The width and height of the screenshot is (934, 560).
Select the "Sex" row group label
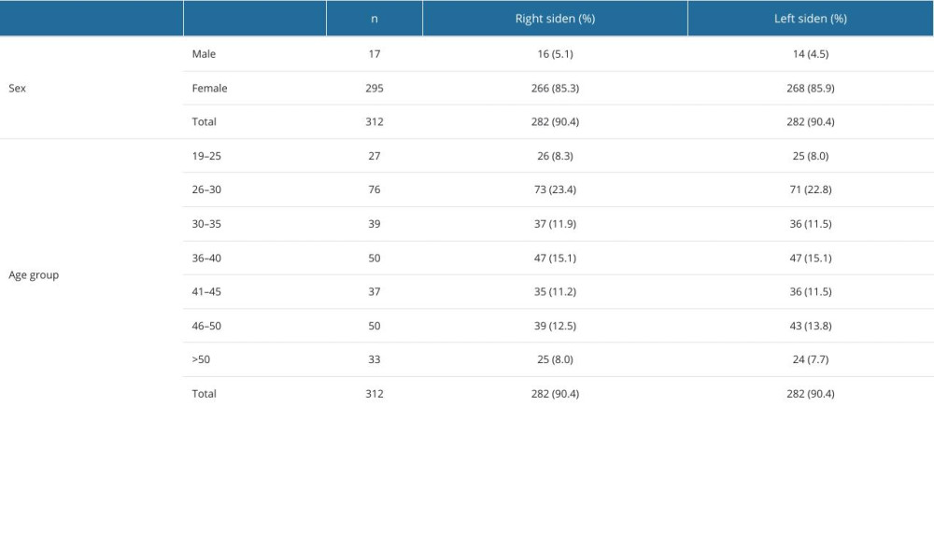(18, 89)
